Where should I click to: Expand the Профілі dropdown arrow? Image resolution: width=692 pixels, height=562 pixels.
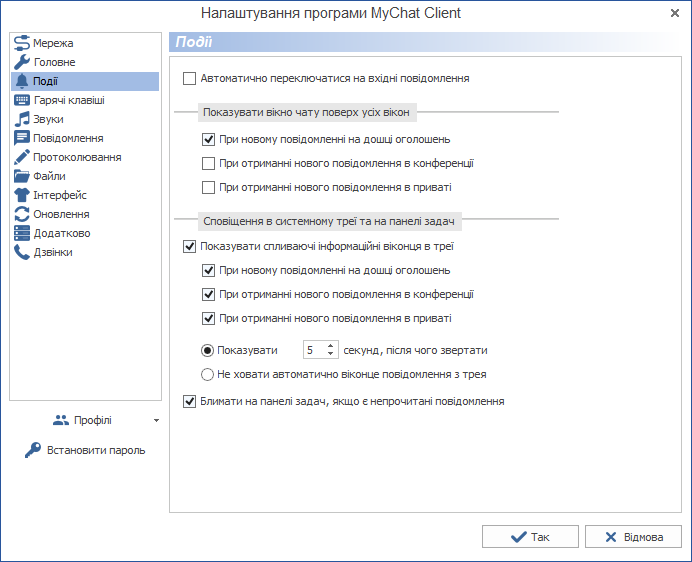coord(156,421)
